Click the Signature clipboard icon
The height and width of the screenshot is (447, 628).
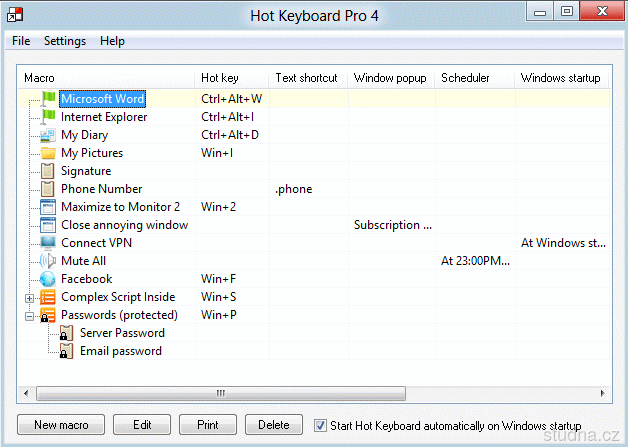point(48,171)
